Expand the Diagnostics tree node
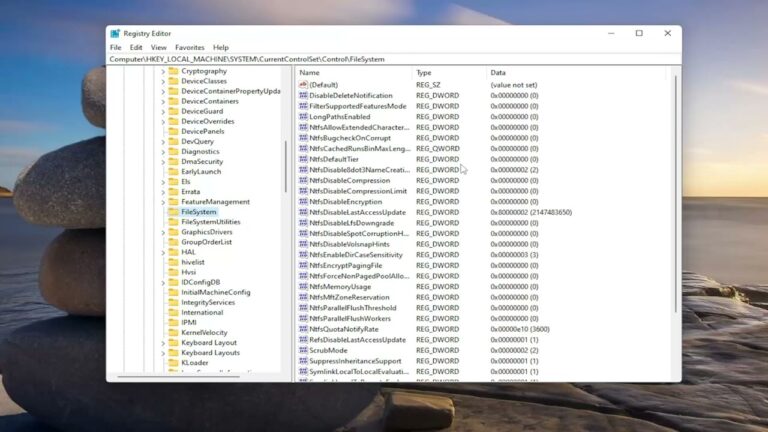The image size is (768, 432). point(163,151)
